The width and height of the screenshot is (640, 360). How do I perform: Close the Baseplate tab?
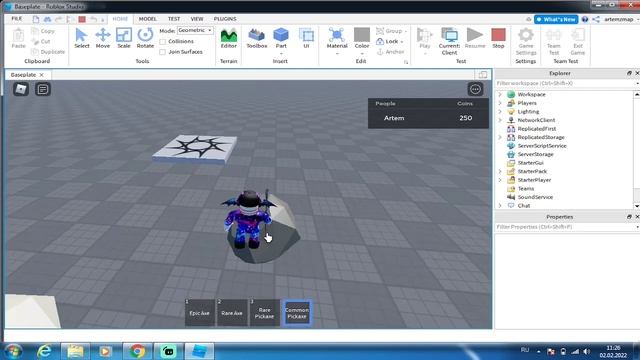point(42,75)
